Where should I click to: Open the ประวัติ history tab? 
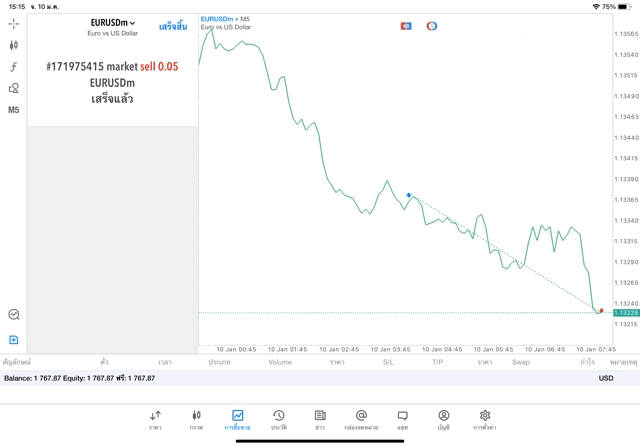(278, 419)
